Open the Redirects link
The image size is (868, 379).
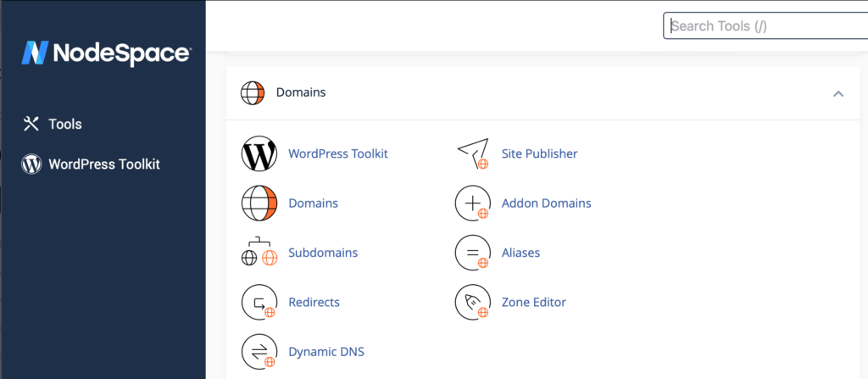coord(314,303)
